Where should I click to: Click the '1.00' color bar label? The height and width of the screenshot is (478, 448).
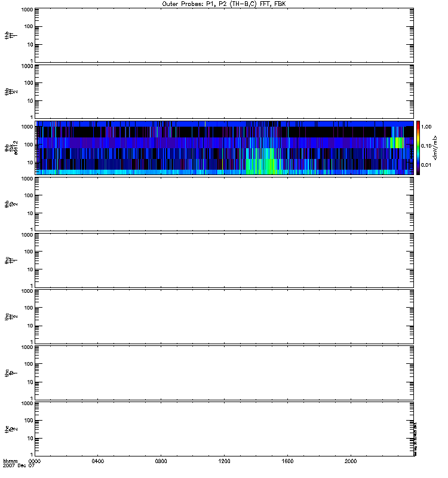pyautogui.click(x=426, y=127)
